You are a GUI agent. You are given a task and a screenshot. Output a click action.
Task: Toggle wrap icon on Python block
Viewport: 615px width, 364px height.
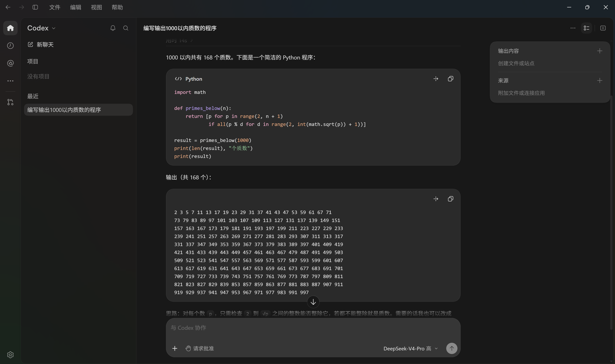[x=436, y=79]
